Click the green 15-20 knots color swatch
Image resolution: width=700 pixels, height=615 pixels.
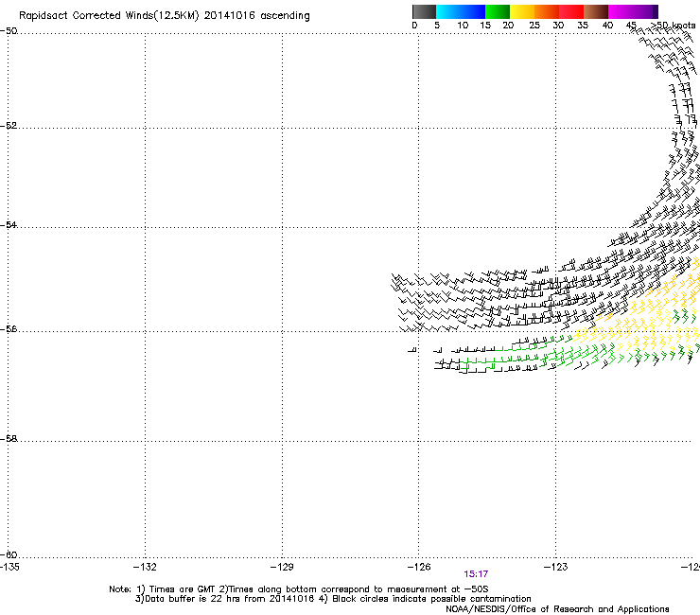pyautogui.click(x=498, y=11)
